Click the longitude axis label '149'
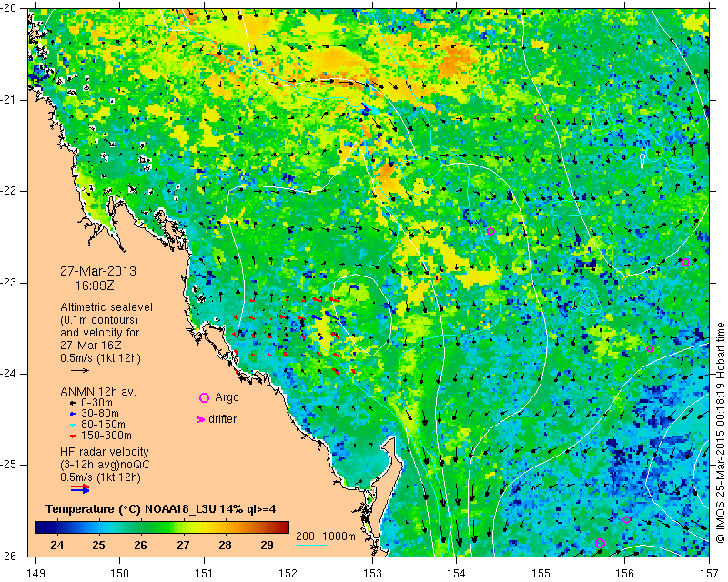The width and height of the screenshot is (728, 582). click(x=35, y=574)
